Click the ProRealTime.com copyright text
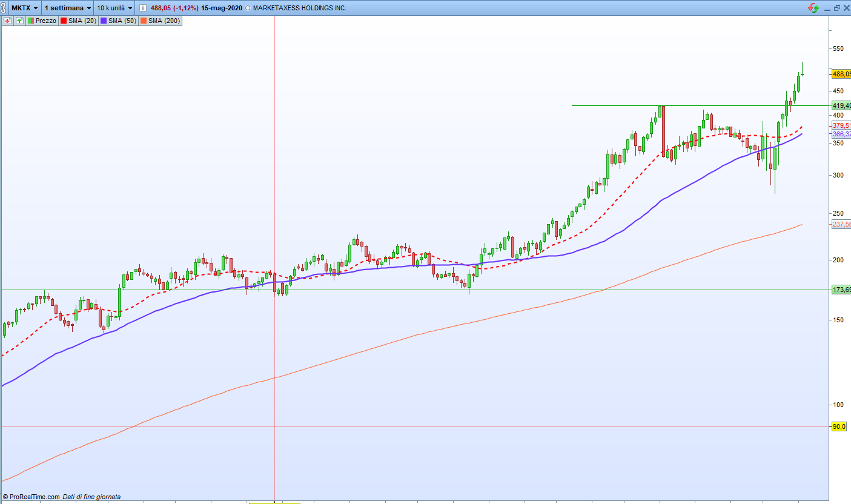This screenshot has height=504, width=851. click(x=31, y=497)
